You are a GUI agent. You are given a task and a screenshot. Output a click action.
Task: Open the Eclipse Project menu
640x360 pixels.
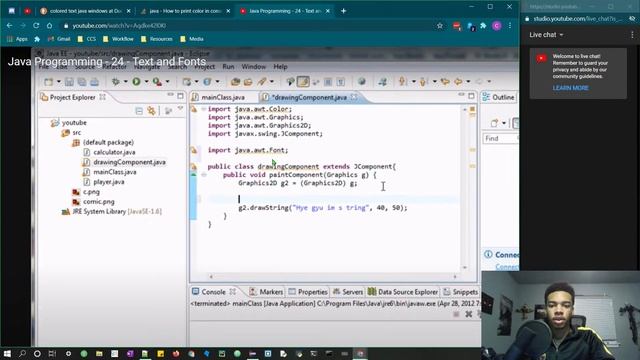click(x=205, y=67)
